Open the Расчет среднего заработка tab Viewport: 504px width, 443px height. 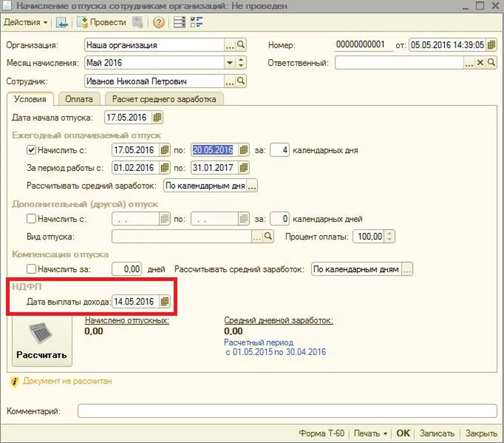point(164,99)
